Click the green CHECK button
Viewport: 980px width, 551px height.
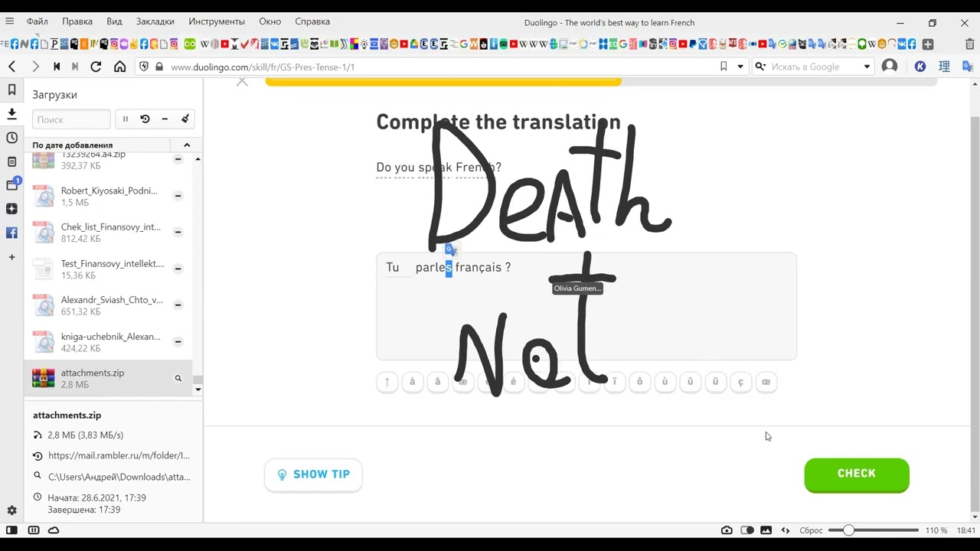click(857, 474)
